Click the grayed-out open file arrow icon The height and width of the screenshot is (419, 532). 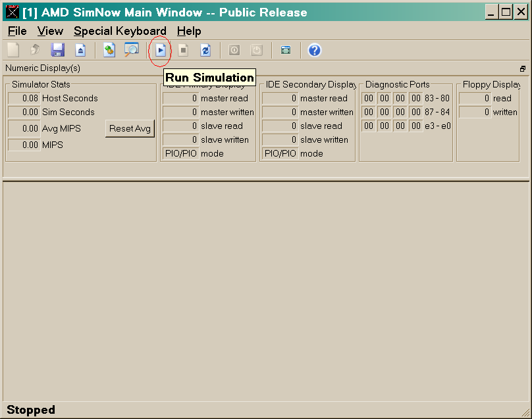pos(36,50)
